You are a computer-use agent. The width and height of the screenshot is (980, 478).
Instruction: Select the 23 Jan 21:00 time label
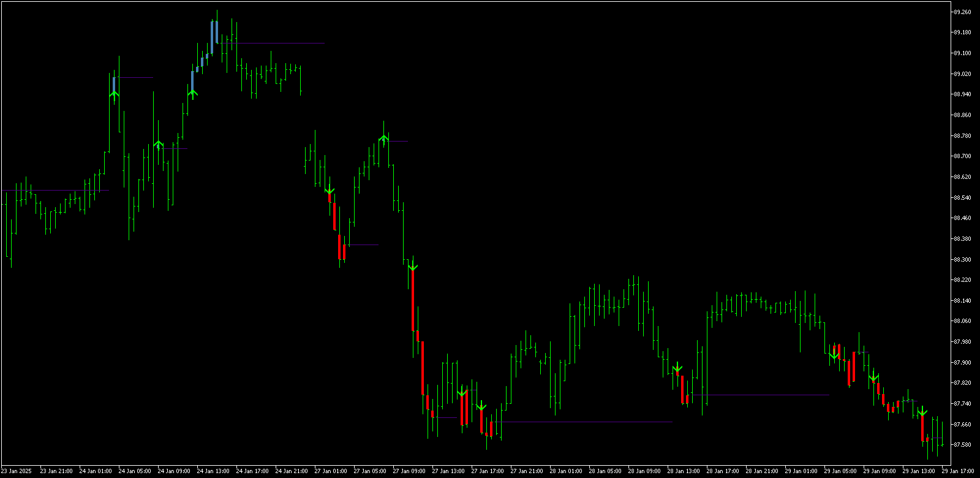point(56,471)
